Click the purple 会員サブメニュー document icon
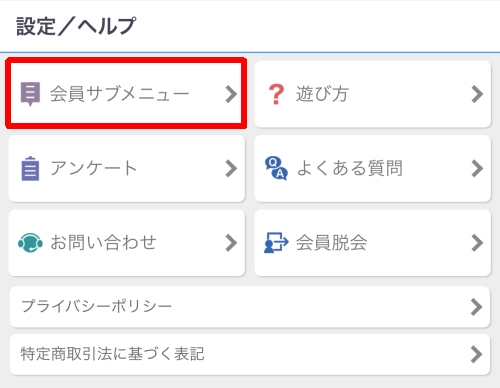 pos(30,94)
